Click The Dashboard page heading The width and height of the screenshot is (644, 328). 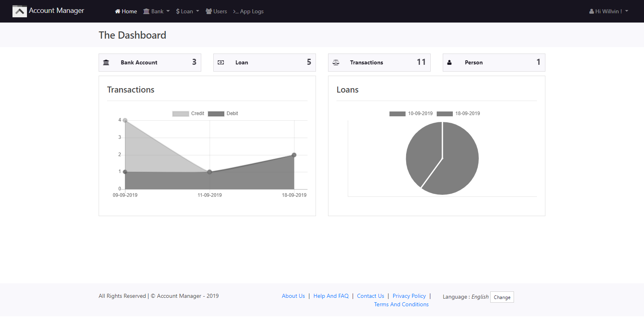(x=132, y=35)
